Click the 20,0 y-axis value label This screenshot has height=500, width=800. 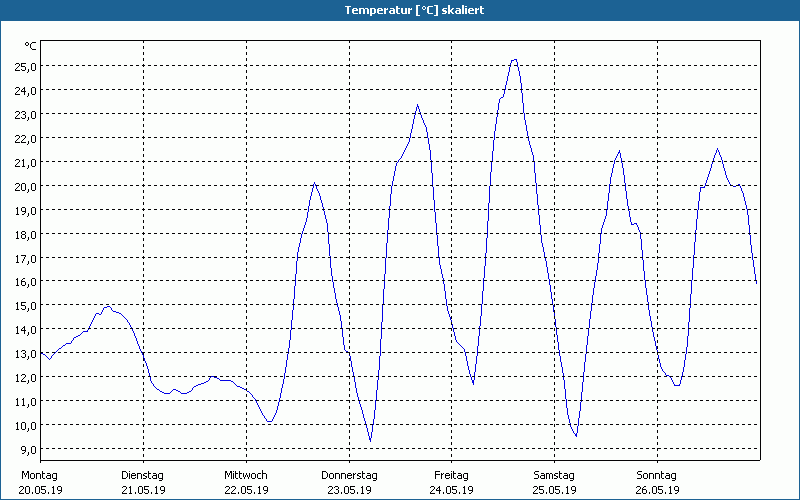(x=25, y=186)
